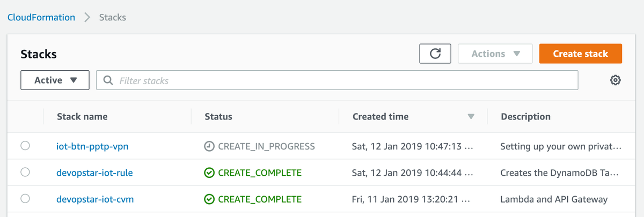The image size is (644, 217).
Task: Select the devopstar-iot-rule radio button
Action: [x=25, y=173]
